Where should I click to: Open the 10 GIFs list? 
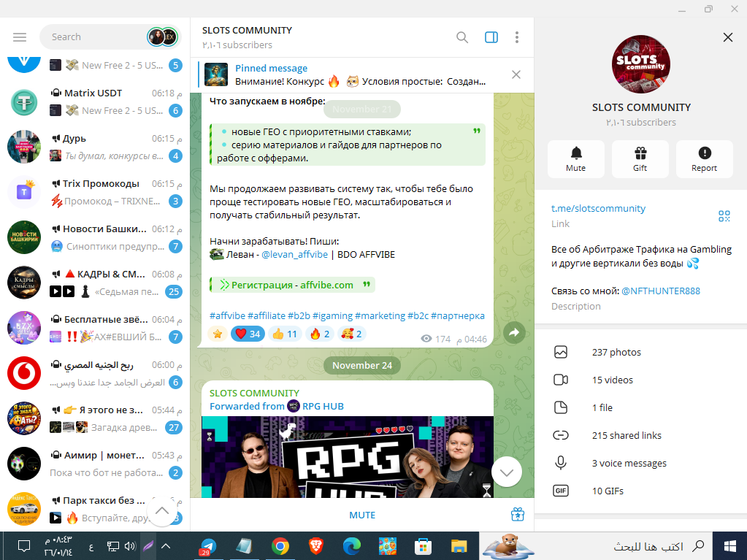pyautogui.click(x=641, y=491)
